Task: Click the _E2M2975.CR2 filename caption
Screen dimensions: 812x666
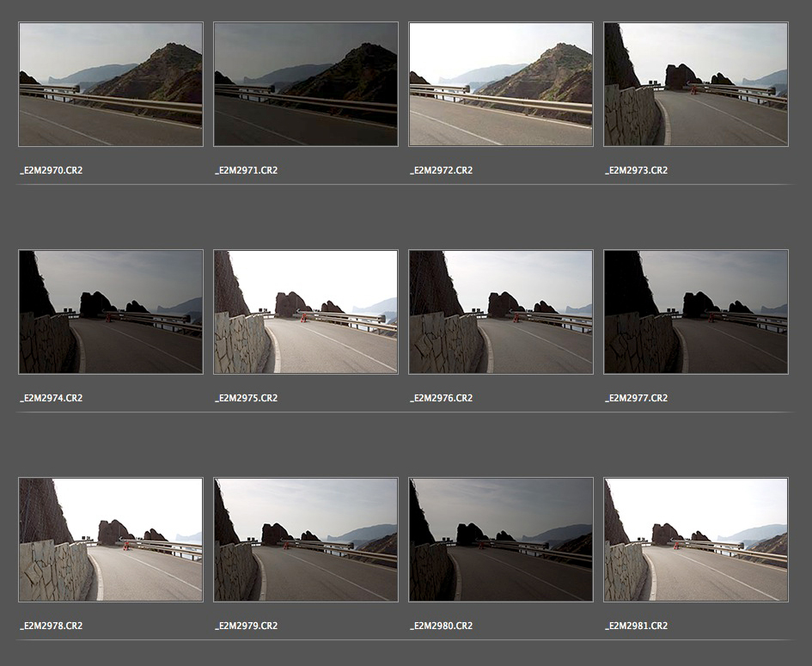Action: tap(246, 398)
